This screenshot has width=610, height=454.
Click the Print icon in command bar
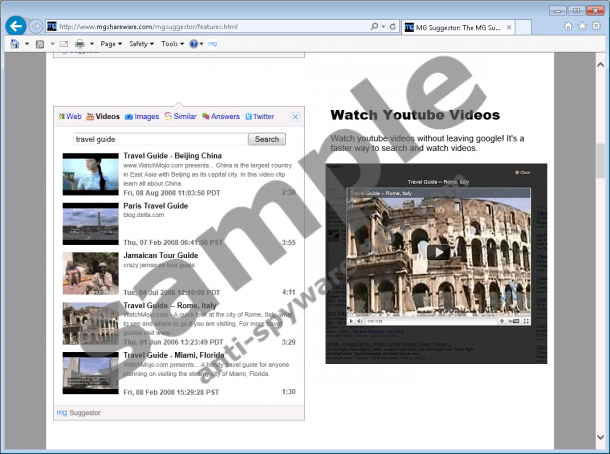[x=80, y=44]
